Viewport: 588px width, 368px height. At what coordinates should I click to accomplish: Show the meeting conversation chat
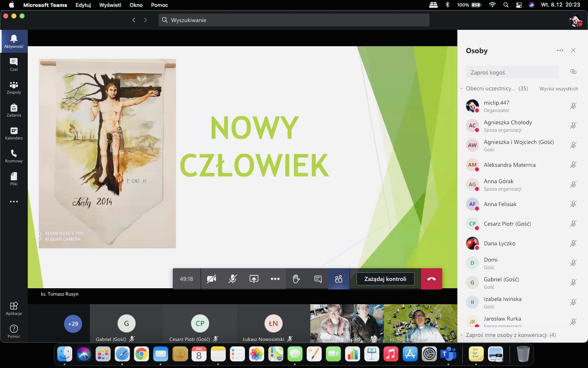[318, 279]
